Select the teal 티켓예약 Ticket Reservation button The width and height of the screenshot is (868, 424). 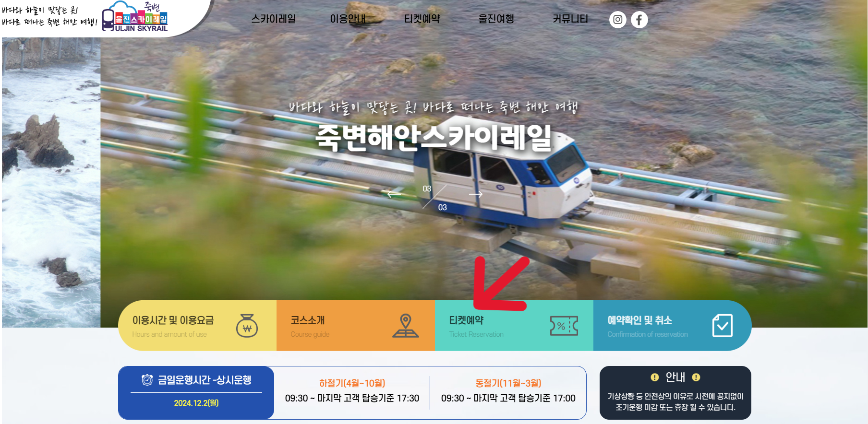coord(514,326)
